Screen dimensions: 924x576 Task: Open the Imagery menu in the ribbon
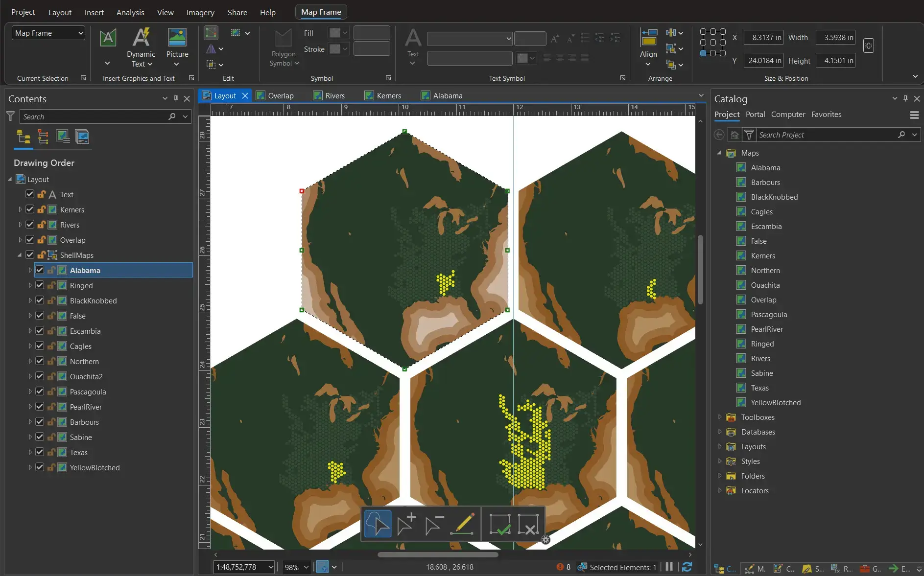tap(200, 12)
